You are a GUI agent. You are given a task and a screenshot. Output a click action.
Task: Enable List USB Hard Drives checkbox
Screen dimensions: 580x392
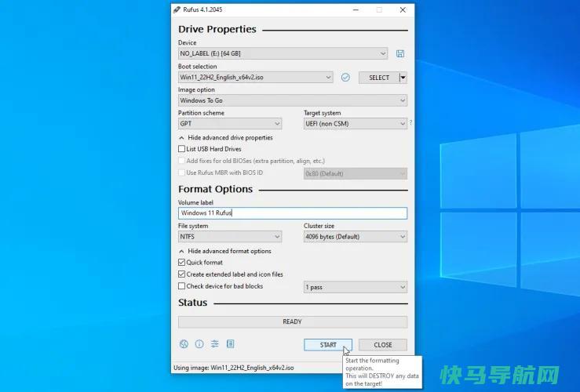tap(181, 149)
